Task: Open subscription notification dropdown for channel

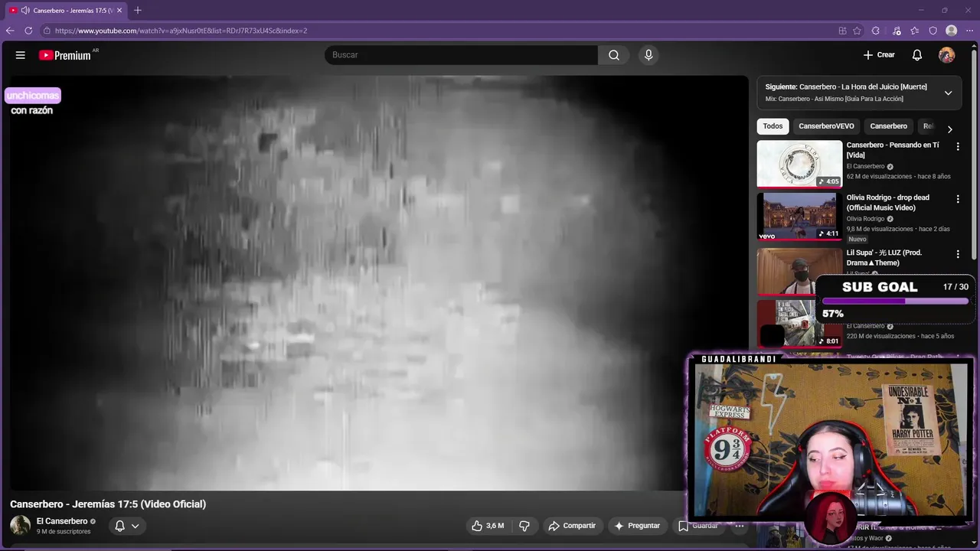Action: (x=127, y=526)
